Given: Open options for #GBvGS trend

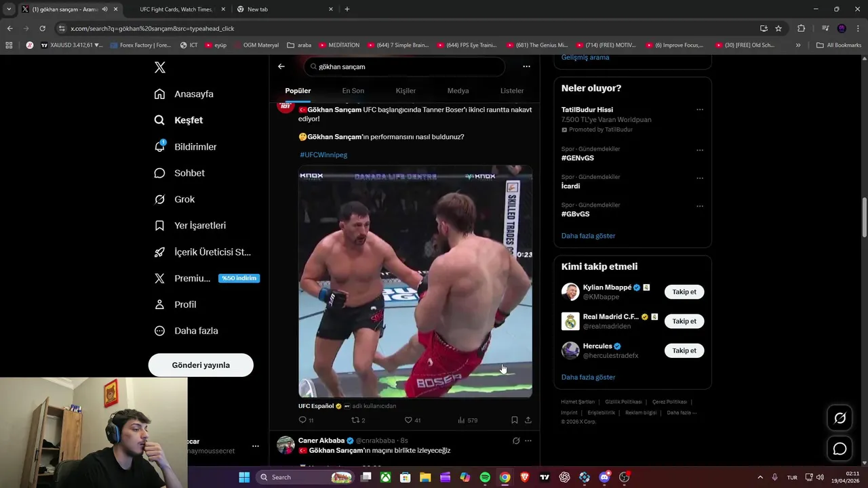Looking at the screenshot, I should 700,206.
